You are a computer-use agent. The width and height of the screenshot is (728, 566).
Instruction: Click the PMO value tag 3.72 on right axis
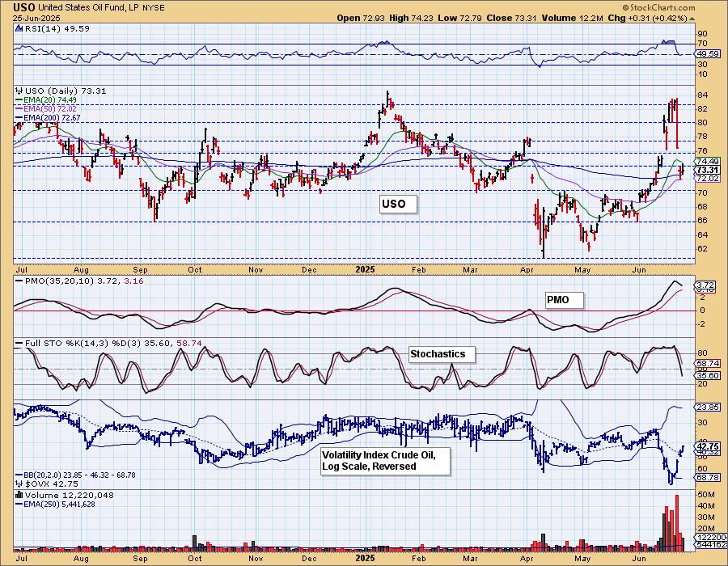[705, 285]
